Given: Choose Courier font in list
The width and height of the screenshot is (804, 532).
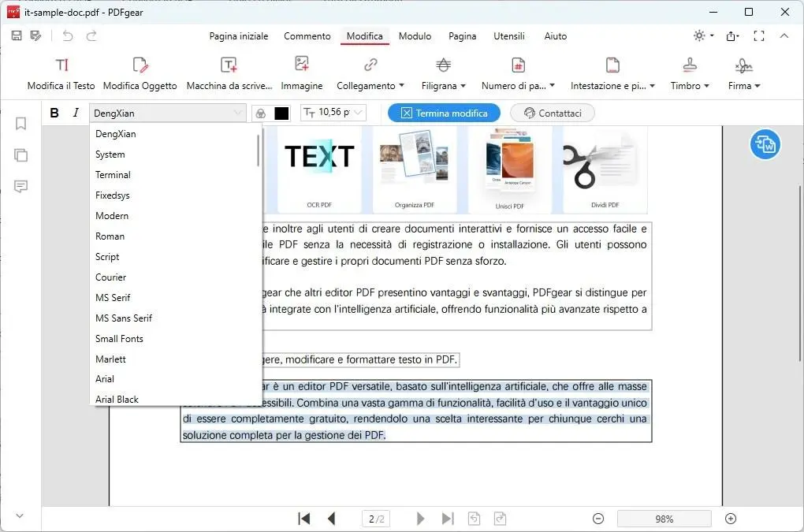Looking at the screenshot, I should [x=173, y=277].
